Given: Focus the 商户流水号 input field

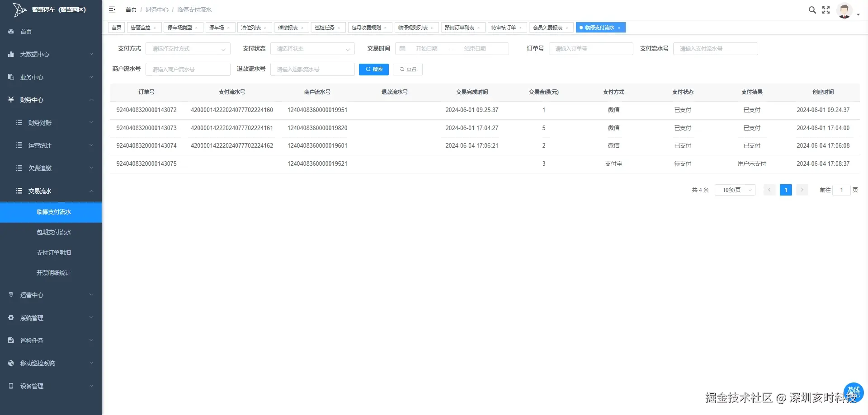Looking at the screenshot, I should point(188,69).
